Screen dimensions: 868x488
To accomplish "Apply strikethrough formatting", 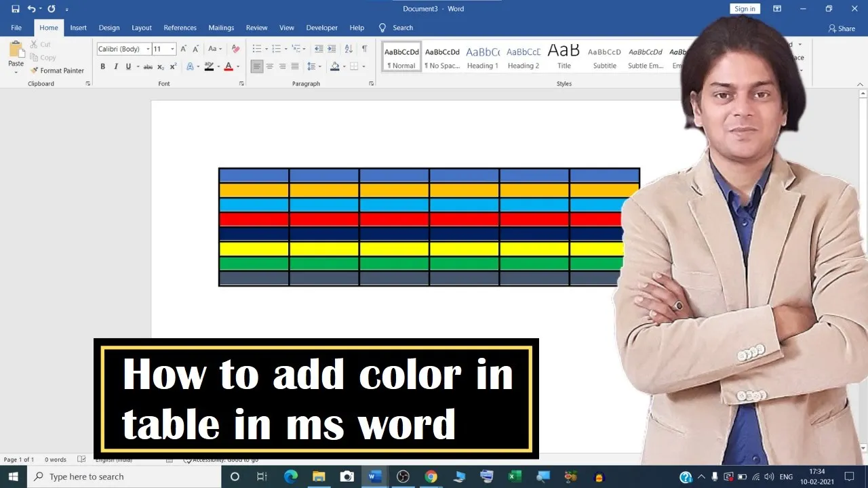I will (148, 66).
